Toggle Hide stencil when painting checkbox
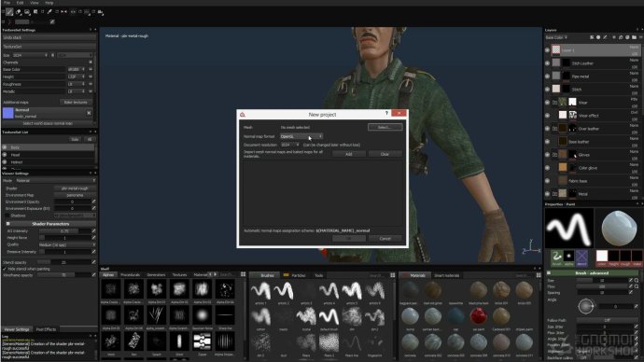Image resolution: width=644 pixels, height=362 pixels. tap(5, 269)
